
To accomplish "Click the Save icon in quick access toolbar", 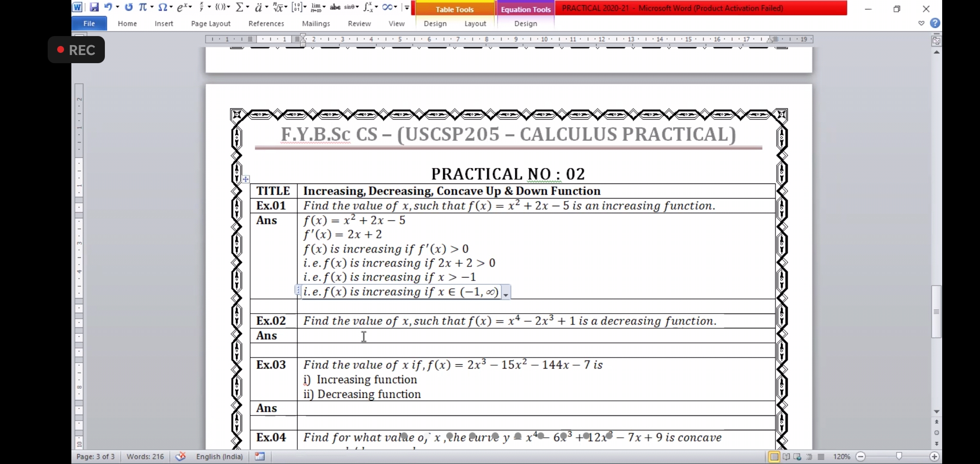I will pyautogui.click(x=94, y=7).
